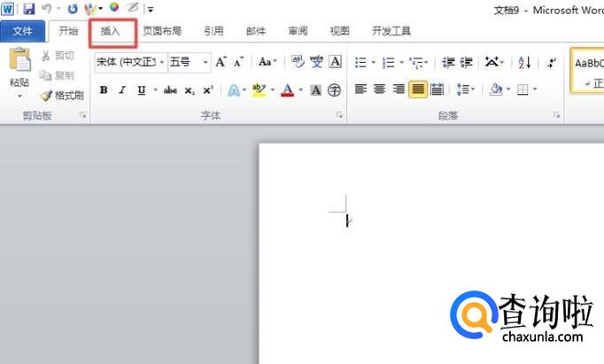
Task: Click the Text Effects glowing A icon
Action: [234, 90]
